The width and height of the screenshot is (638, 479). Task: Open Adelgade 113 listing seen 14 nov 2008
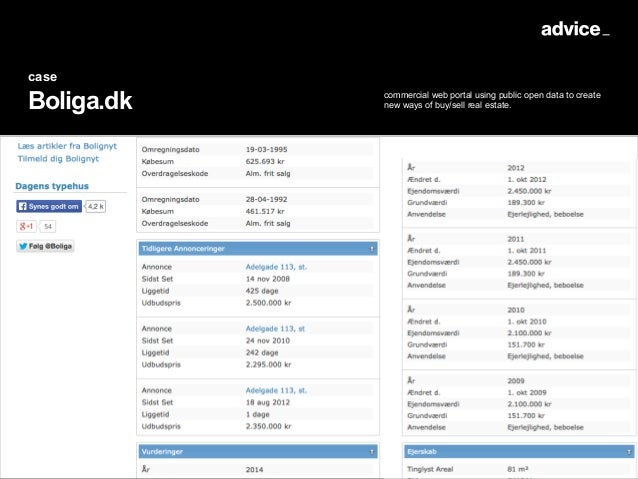(276, 267)
